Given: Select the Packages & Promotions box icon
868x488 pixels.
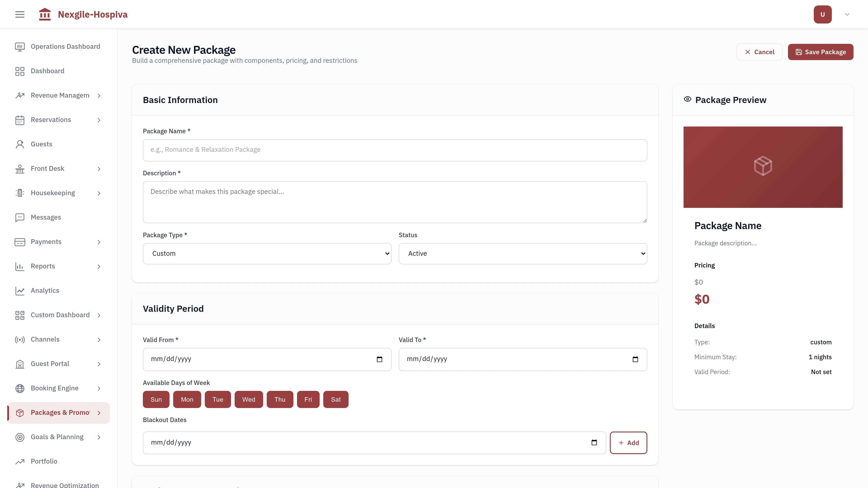Looking at the screenshot, I should pyautogui.click(x=19, y=412).
